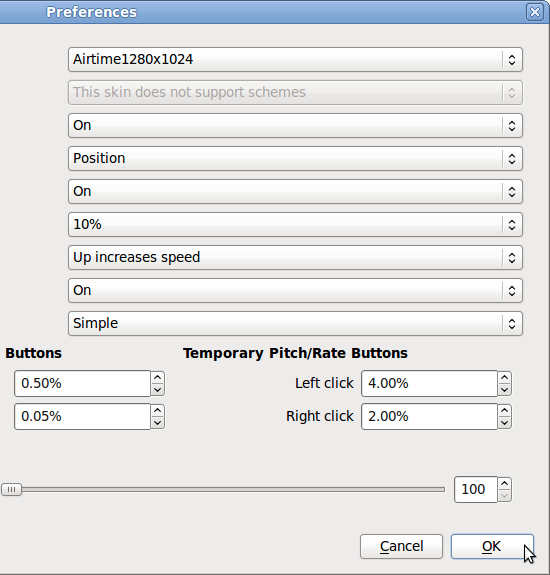Open the Simple dropdown

tap(295, 323)
